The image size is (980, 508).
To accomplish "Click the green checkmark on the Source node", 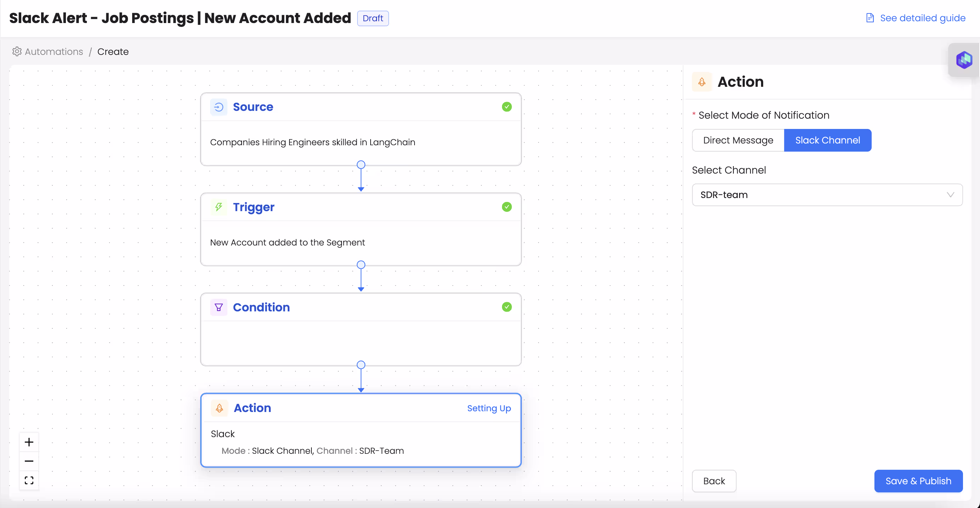I will [506, 107].
